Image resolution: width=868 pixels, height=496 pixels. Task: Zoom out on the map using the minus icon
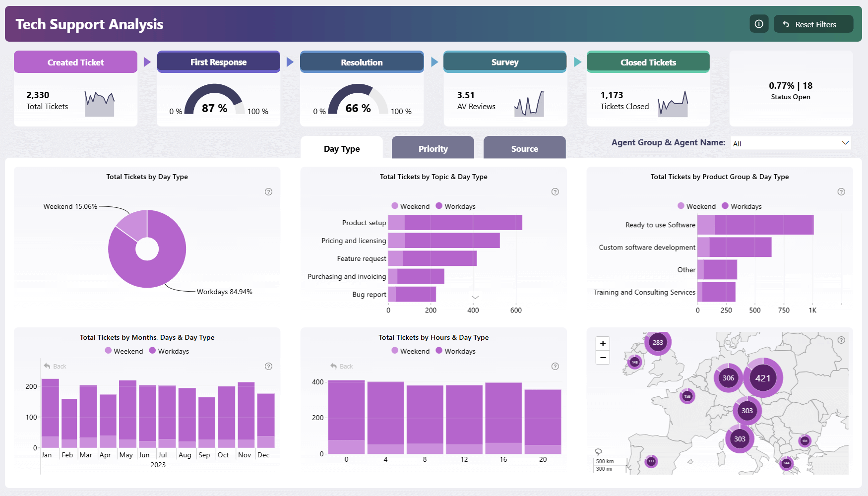point(603,357)
